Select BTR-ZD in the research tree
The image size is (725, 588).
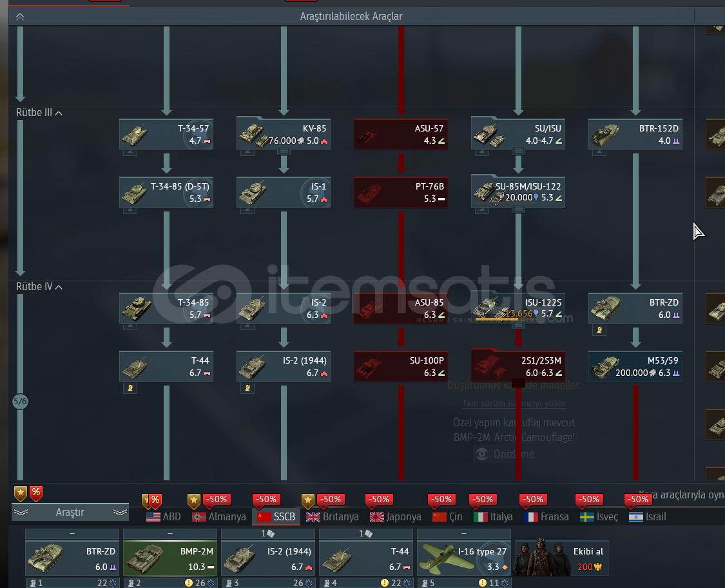[x=635, y=308]
